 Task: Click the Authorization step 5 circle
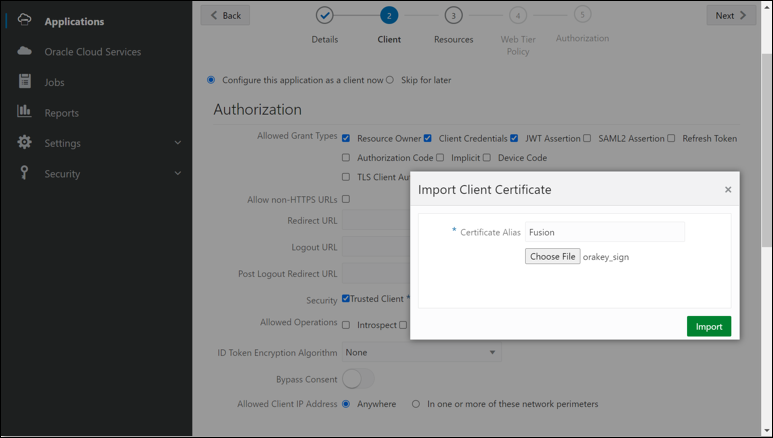coord(582,14)
